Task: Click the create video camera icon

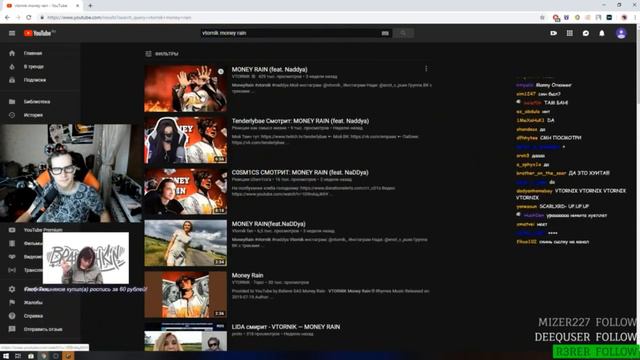Action: (x=553, y=33)
